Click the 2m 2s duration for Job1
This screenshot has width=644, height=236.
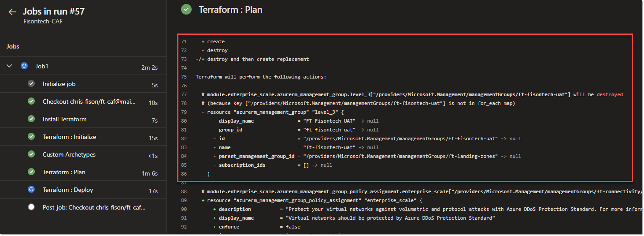coord(150,67)
